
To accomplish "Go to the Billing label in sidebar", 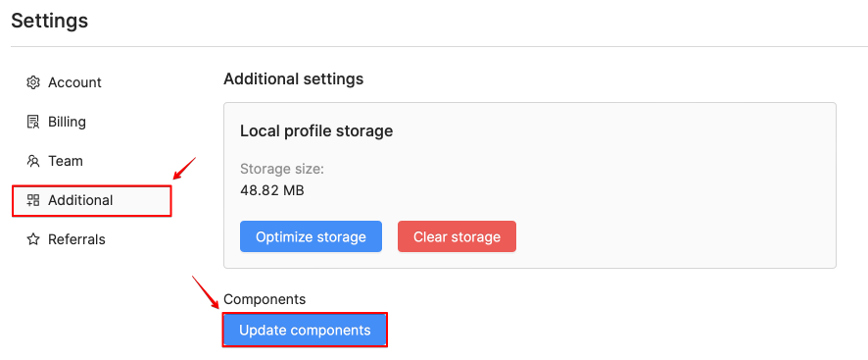I will coord(67,122).
